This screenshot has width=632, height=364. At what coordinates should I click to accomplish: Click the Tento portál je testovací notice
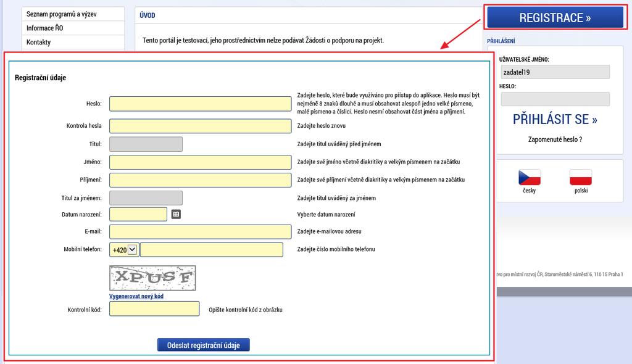pos(263,40)
